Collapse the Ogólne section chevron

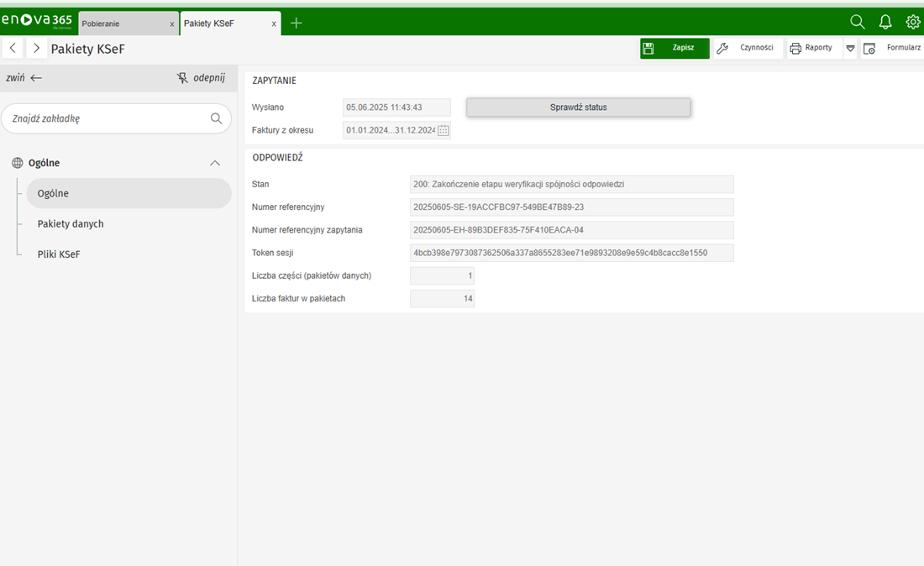tap(215, 164)
